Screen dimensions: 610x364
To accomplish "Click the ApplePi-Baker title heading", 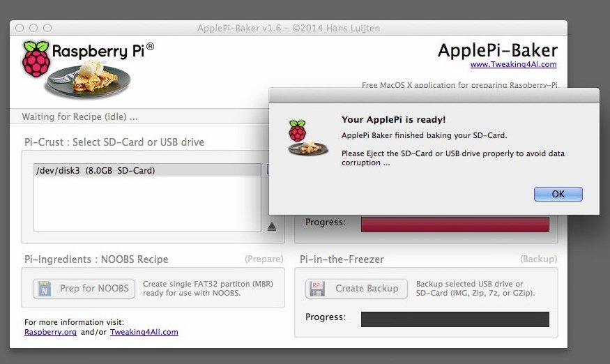I will 498,51.
